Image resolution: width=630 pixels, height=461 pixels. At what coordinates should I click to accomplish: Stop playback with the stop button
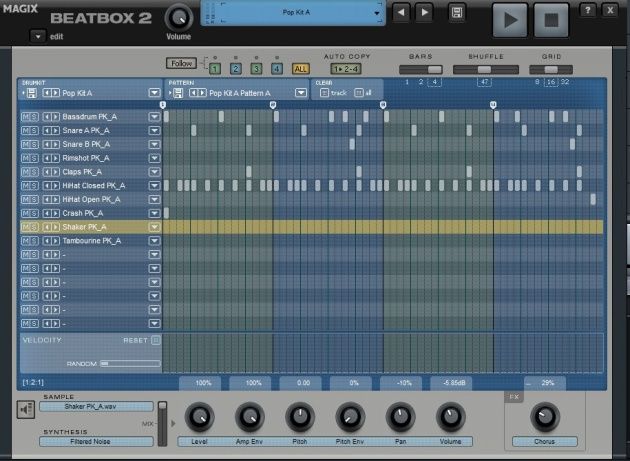pos(551,19)
